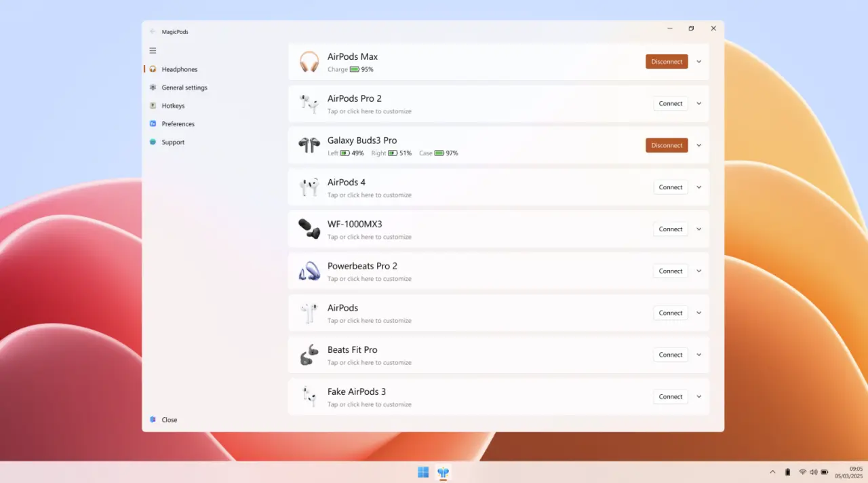Click the Powerbeats Pro 2 device name

[x=362, y=266]
